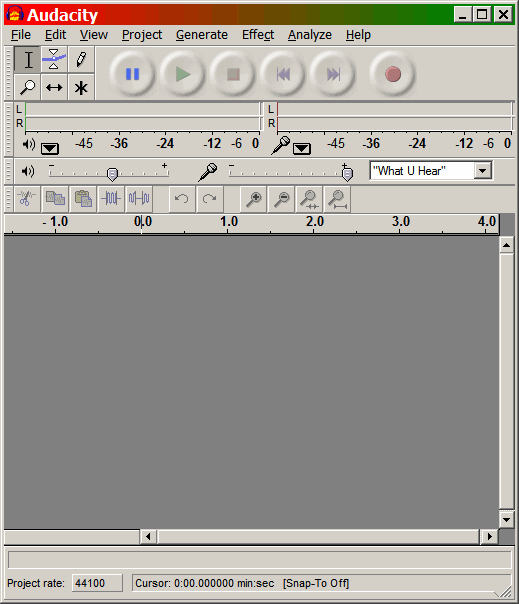Open the input meter dropdown beside microphone
This screenshot has height=604, width=519.
coord(302,148)
